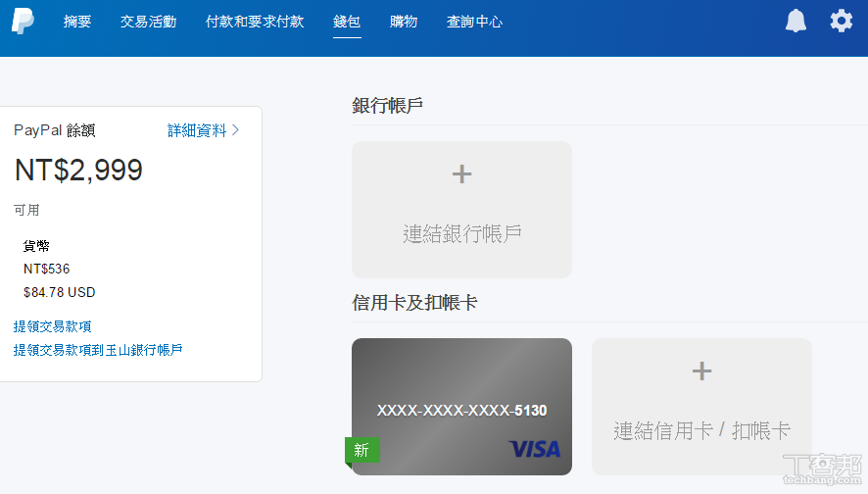This screenshot has width=868, height=494.
Task: Open the 摘要 menu item
Action: tap(77, 22)
